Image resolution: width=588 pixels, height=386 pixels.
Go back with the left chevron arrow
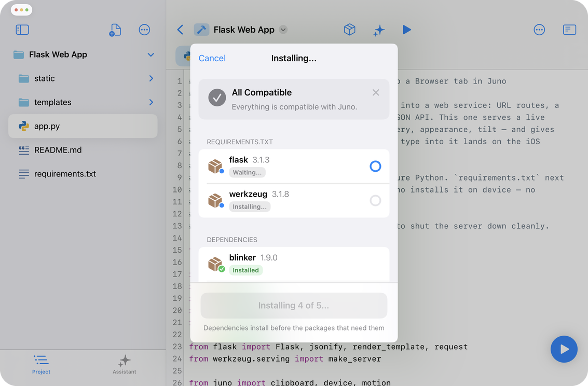(x=181, y=30)
